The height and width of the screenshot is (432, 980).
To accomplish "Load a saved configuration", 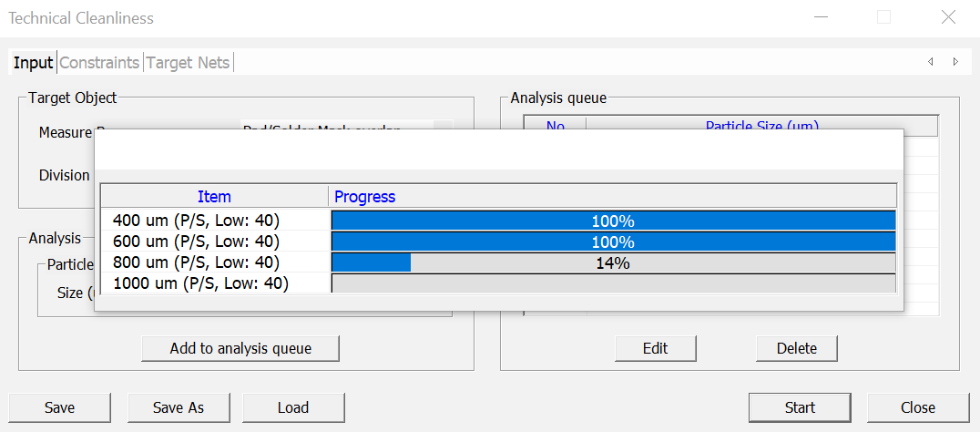I will tap(293, 407).
